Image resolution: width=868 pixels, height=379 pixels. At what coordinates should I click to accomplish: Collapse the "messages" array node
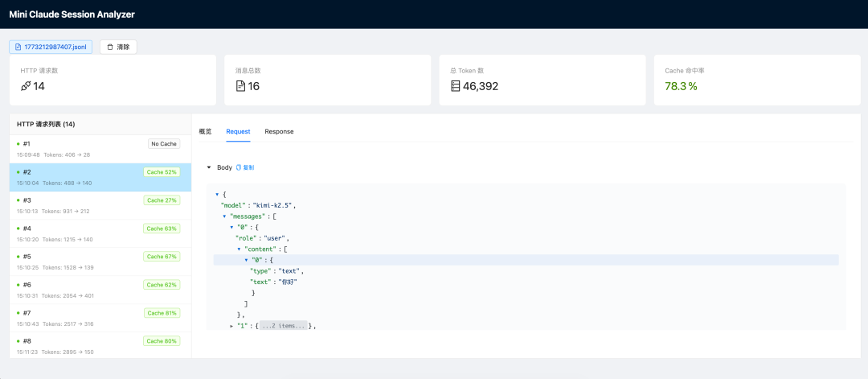[225, 216]
